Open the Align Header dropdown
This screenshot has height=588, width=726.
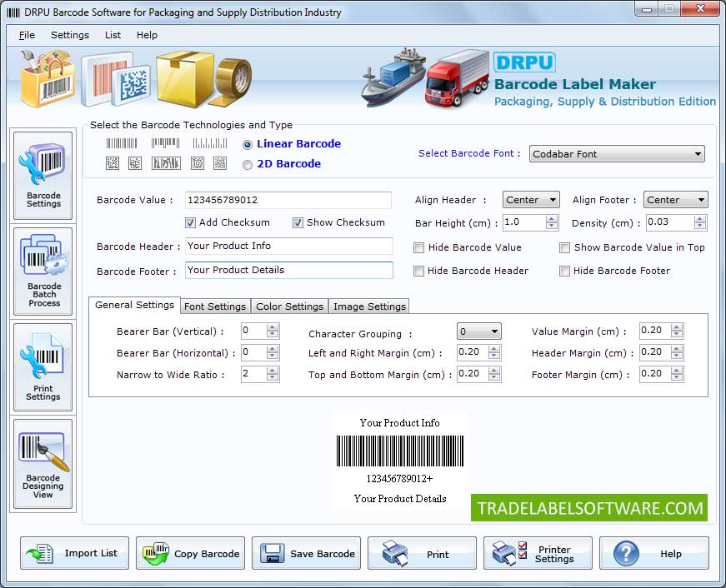coord(531,200)
